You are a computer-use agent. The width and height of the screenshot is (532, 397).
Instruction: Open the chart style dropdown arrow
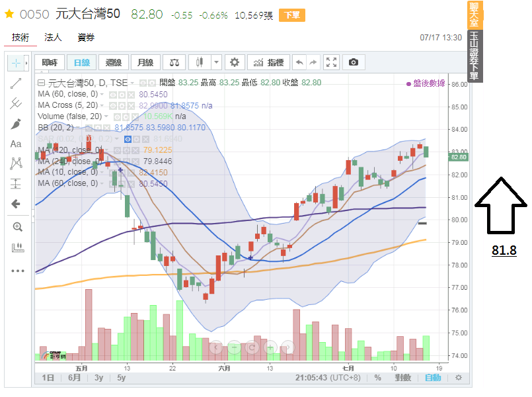pos(216,62)
